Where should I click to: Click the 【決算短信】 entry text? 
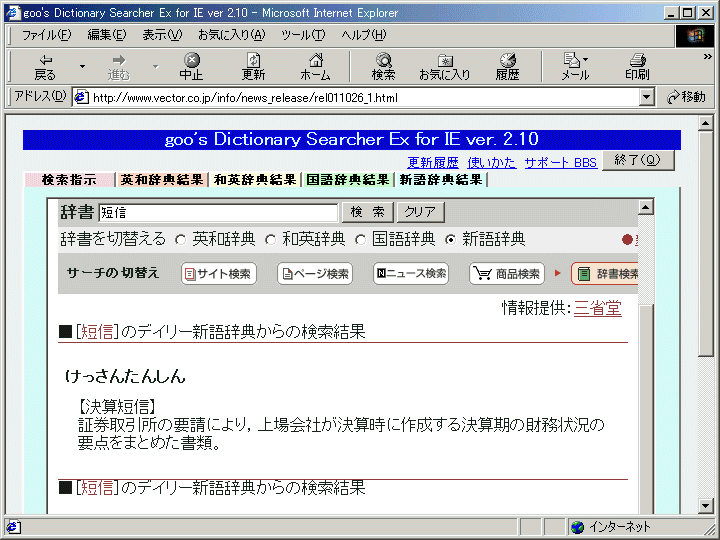pos(117,406)
